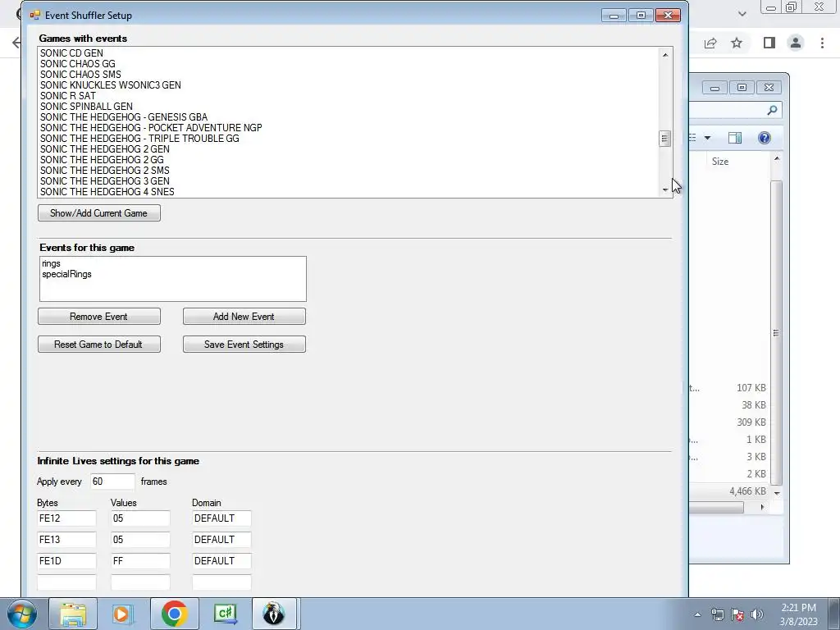840x630 pixels.
Task: Click Show/Add Current Game button
Action: tap(99, 213)
